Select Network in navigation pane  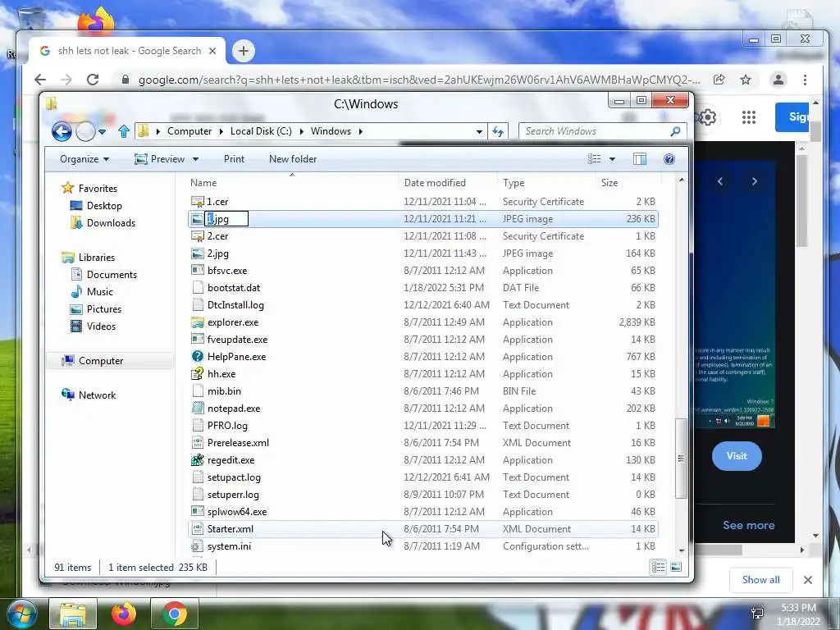pos(89,395)
